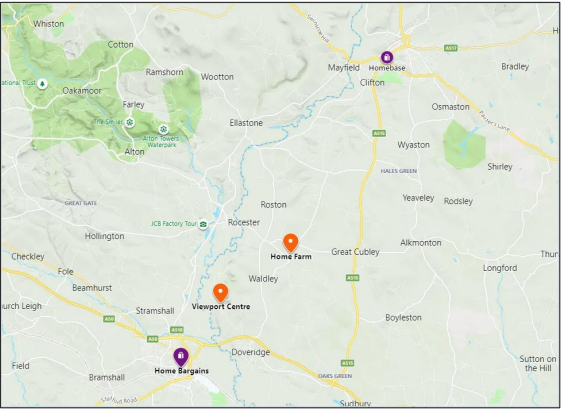The image size is (561, 410).
Task: Click the Mayfield town label
Action: [x=343, y=68]
